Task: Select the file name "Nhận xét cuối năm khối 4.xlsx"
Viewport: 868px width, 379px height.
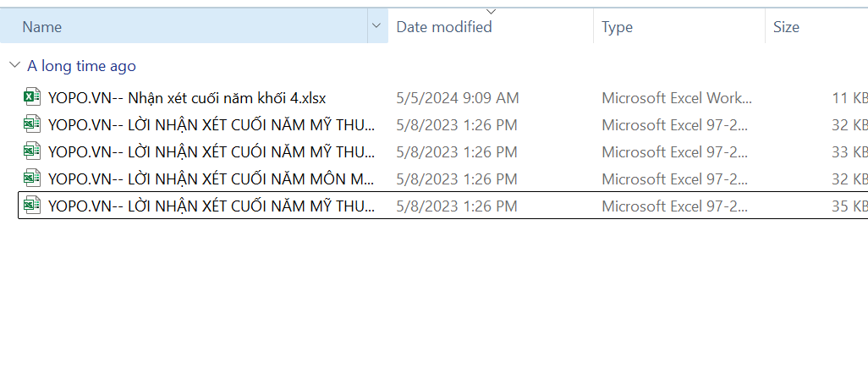Action: click(x=187, y=98)
